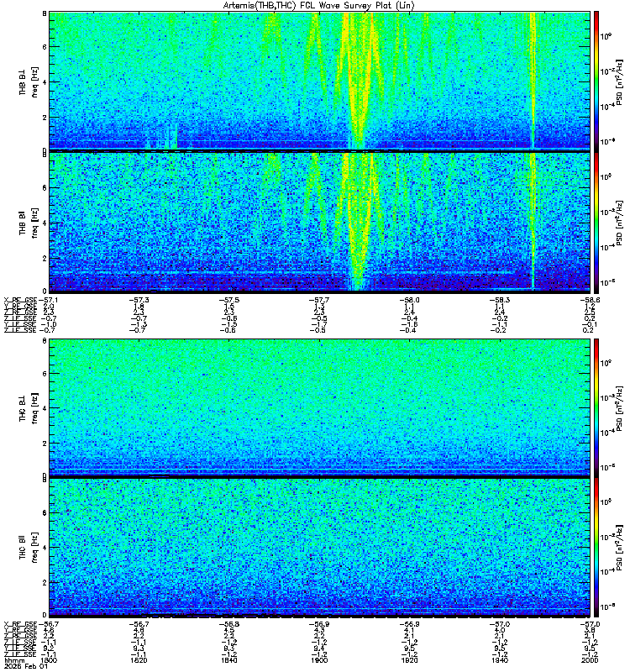Click the '1840' time tick label
The image size is (630, 672).
[x=228, y=660]
